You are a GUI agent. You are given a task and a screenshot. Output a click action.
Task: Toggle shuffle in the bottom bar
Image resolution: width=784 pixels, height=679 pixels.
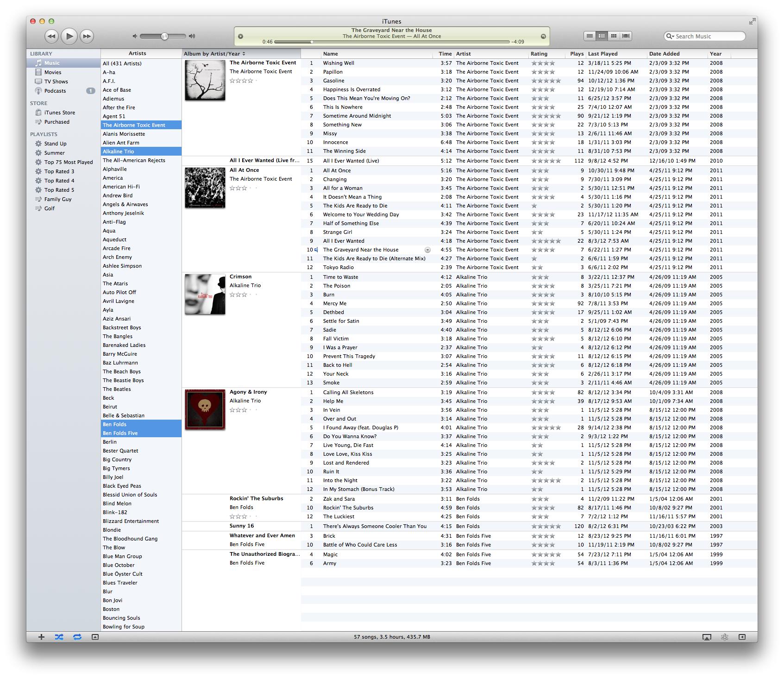(59, 637)
